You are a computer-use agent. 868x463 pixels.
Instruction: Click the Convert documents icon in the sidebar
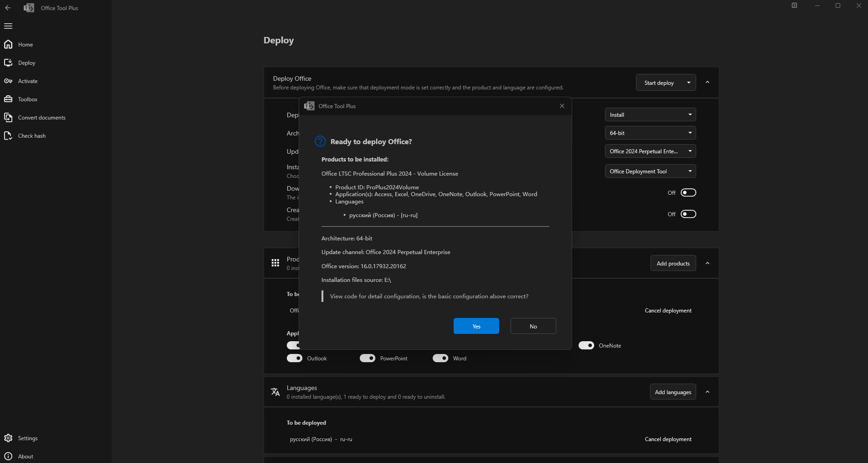(x=8, y=117)
